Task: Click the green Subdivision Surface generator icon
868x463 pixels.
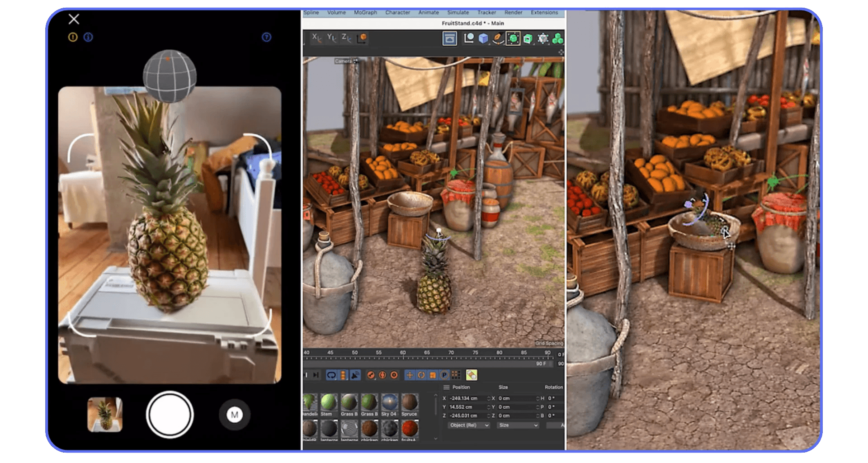Action: (512, 38)
